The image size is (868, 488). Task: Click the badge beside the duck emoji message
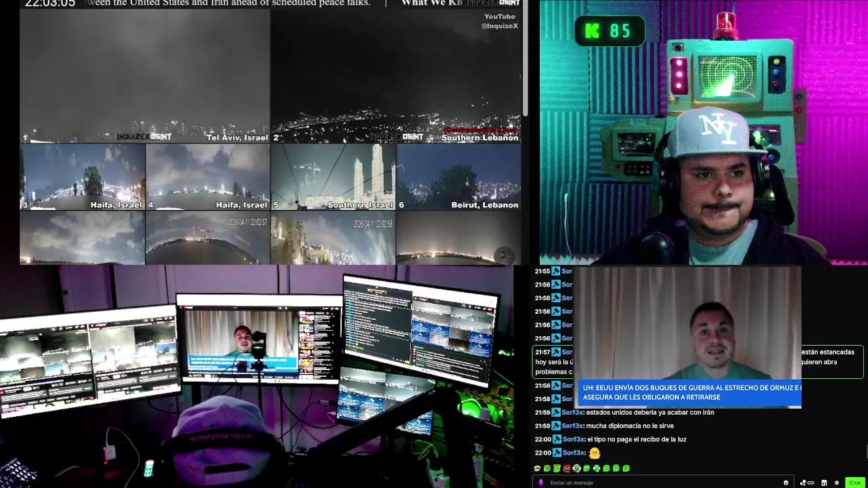tap(557, 453)
